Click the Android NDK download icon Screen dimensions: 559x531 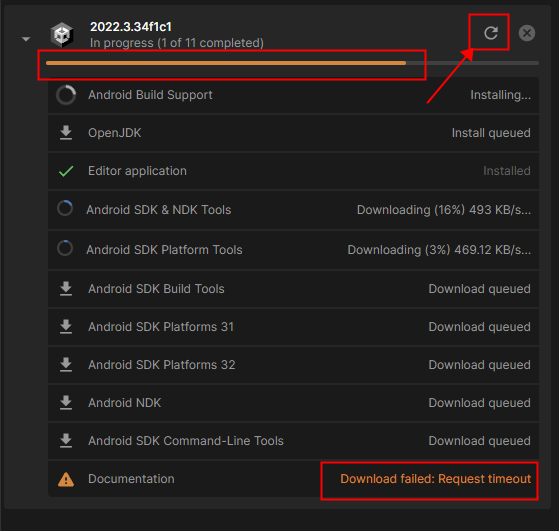(66, 403)
